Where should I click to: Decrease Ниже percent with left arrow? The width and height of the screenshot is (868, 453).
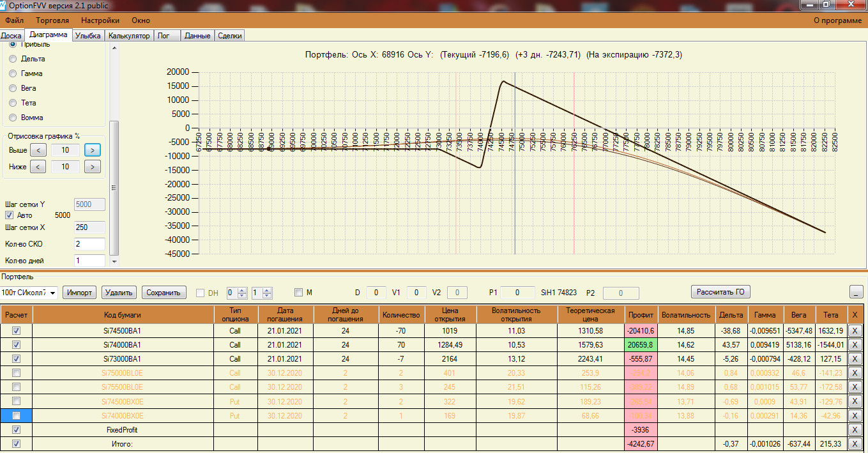pyautogui.click(x=38, y=167)
